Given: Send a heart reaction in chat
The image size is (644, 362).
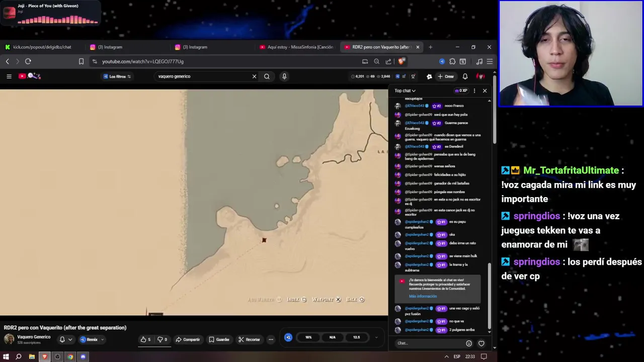Looking at the screenshot, I should click(x=481, y=343).
